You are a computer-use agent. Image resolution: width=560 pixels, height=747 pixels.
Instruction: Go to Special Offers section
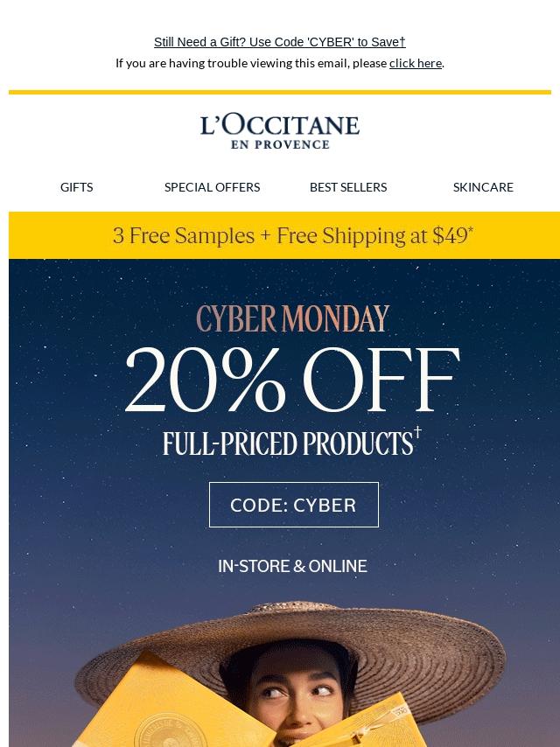point(212,187)
